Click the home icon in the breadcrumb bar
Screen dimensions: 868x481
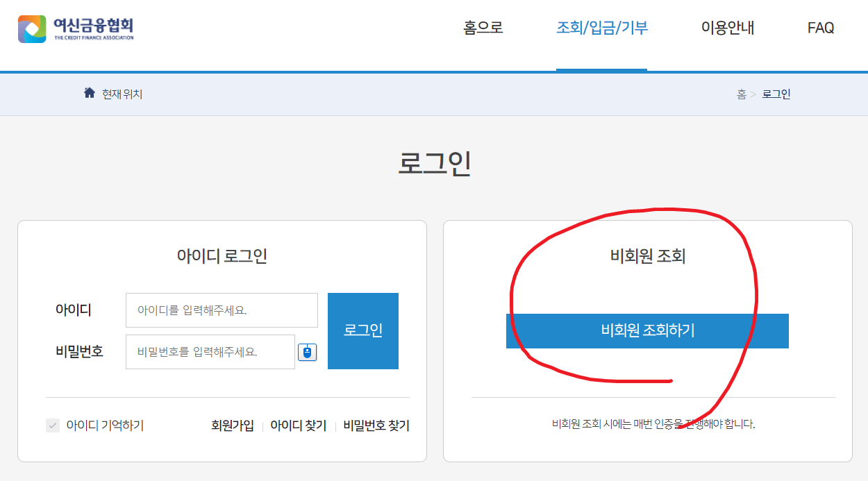(x=88, y=93)
